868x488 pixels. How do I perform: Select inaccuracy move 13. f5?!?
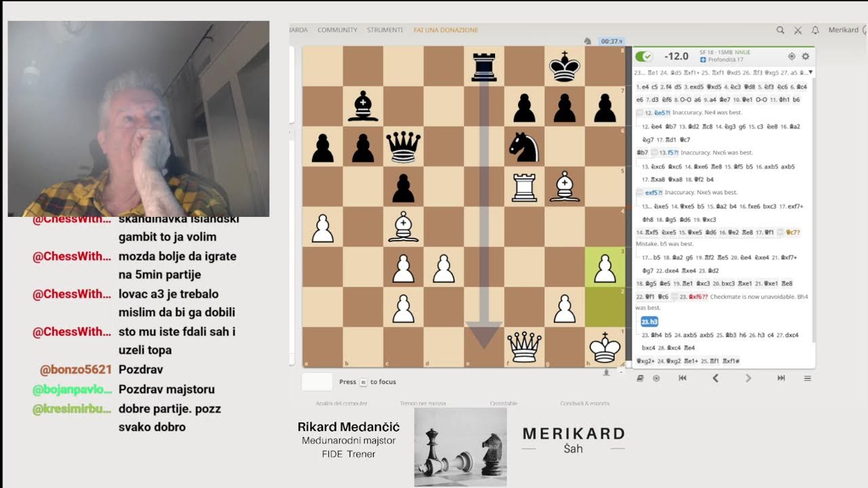click(672, 152)
